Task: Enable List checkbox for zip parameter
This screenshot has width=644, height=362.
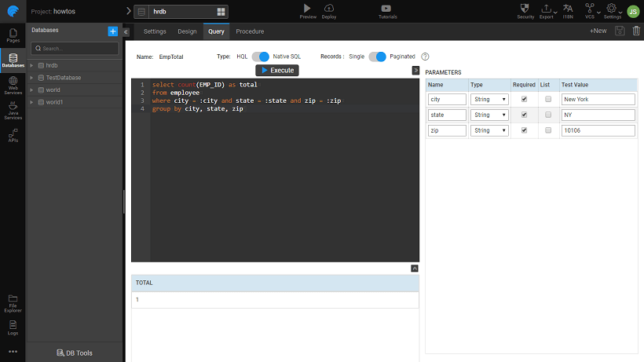Action: pos(548,130)
